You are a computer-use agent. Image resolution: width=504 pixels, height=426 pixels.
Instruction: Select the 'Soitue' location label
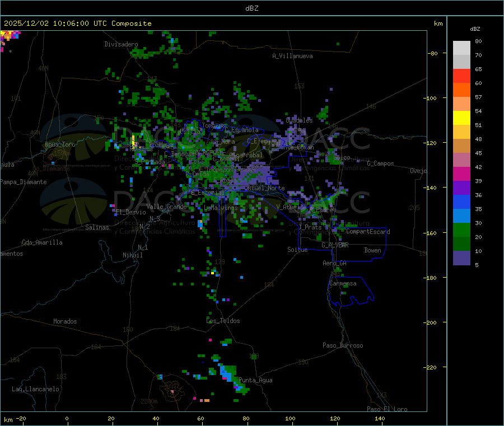coord(297,250)
